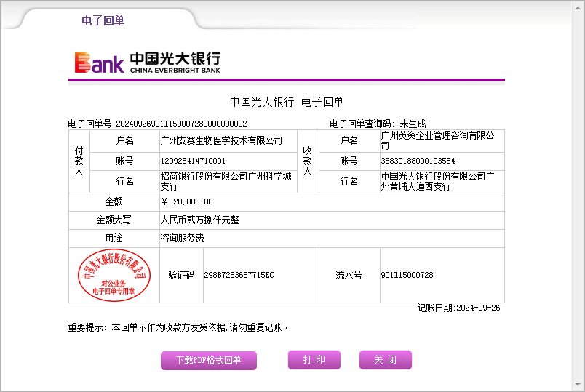Viewport: 585px width, 392px height.
Task: Close the receipt with 关闭 button
Action: tap(386, 360)
